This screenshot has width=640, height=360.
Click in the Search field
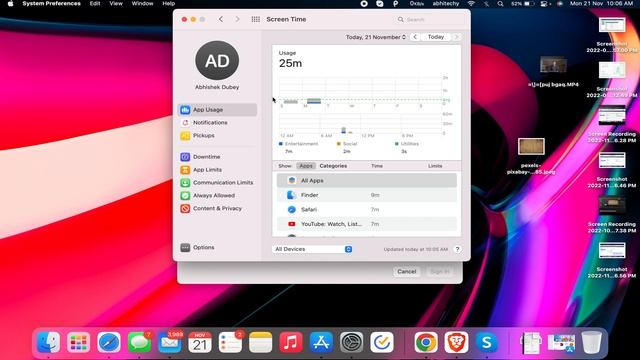[429, 19]
